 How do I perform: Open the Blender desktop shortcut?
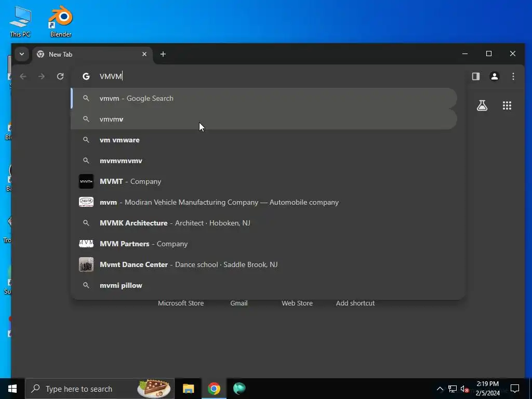pos(61,22)
